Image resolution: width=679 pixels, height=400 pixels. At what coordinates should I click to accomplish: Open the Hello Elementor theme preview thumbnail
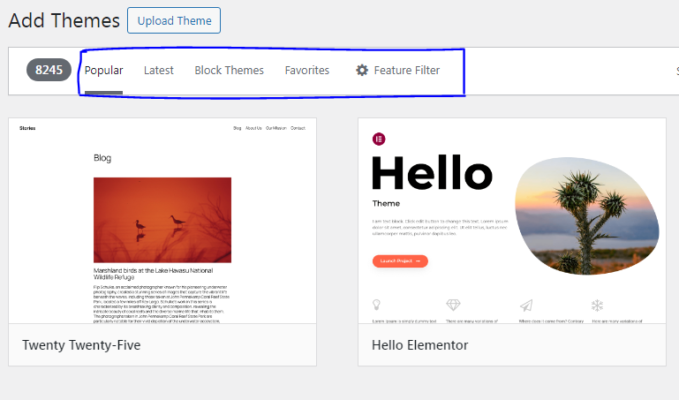(x=512, y=221)
